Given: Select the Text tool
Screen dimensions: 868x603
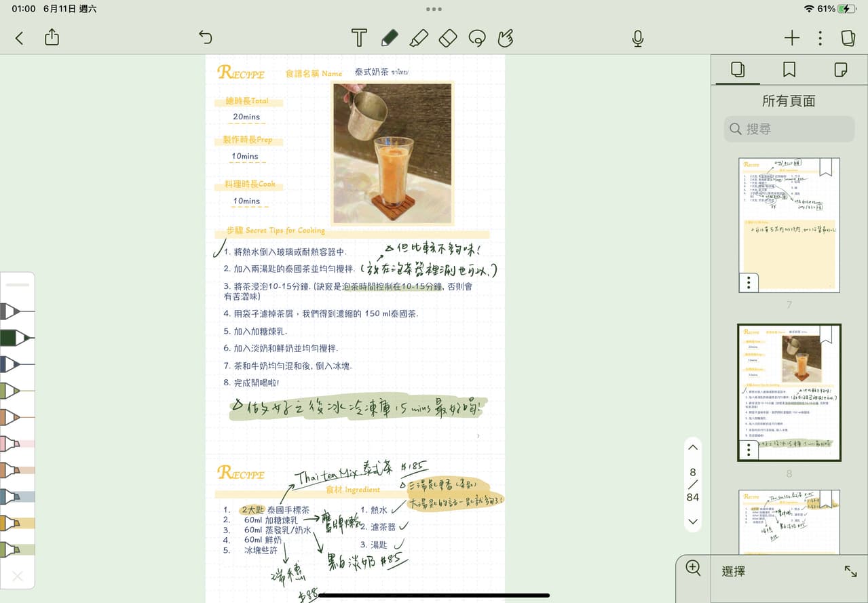Looking at the screenshot, I should click(358, 38).
